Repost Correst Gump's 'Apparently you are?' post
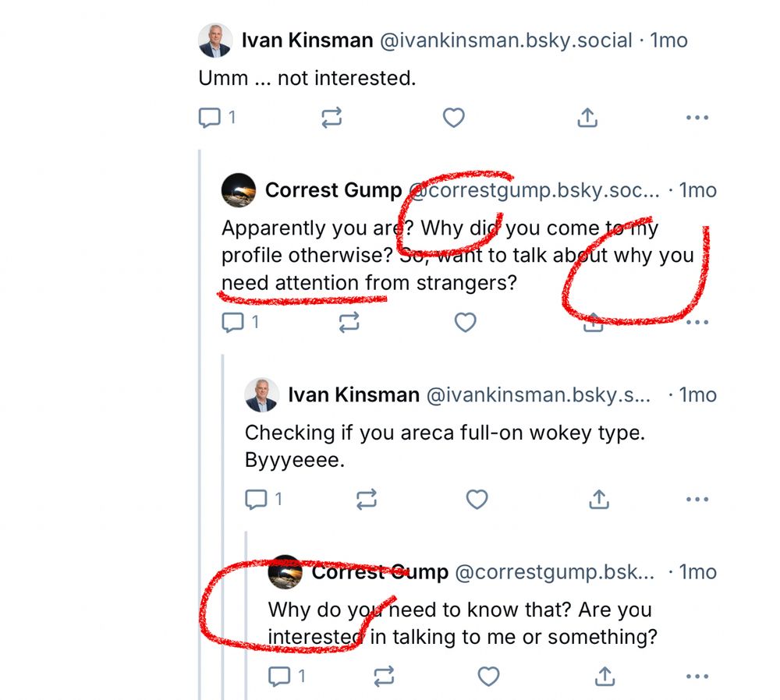 349,322
